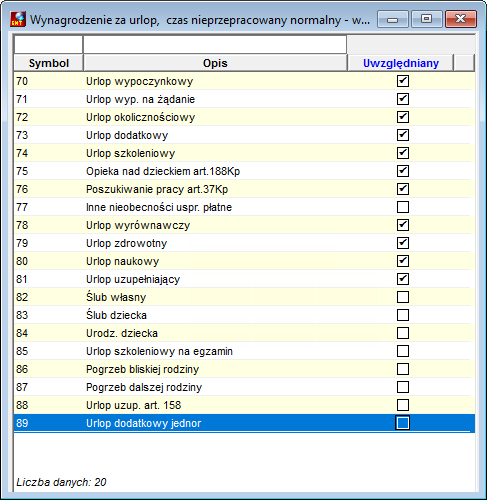Select row 72 Urlop okolicznościowy
Viewport: 488px width, 501px height.
click(x=244, y=117)
